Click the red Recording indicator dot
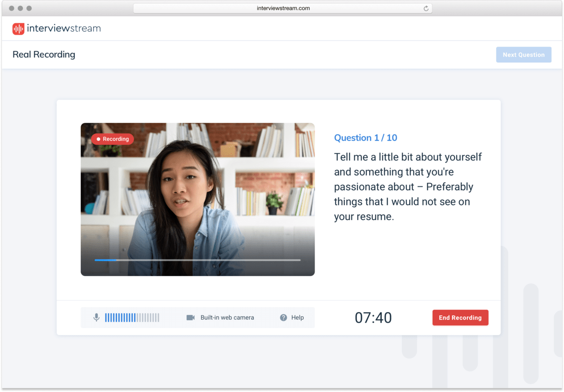This screenshot has height=392, width=564. click(98, 139)
